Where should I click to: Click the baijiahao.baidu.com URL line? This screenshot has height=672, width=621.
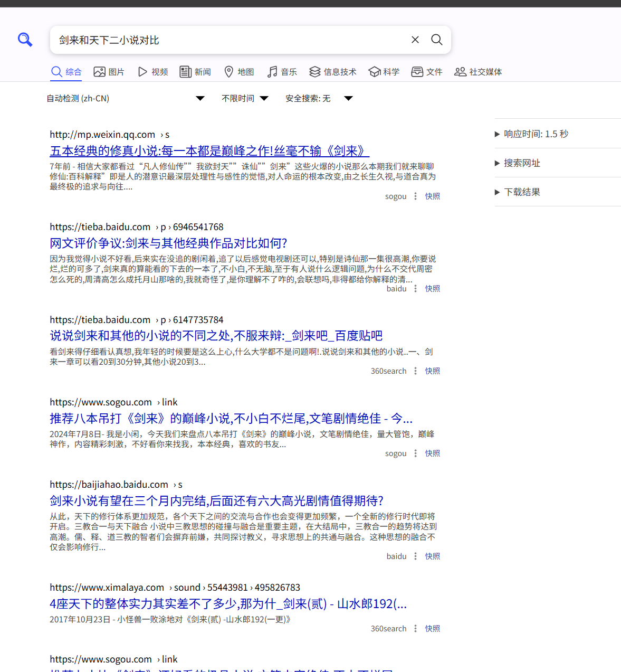tap(116, 485)
